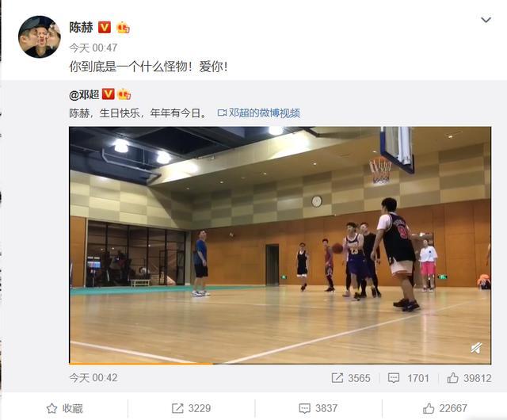Click the crown member badge beside 邓超

tap(124, 94)
